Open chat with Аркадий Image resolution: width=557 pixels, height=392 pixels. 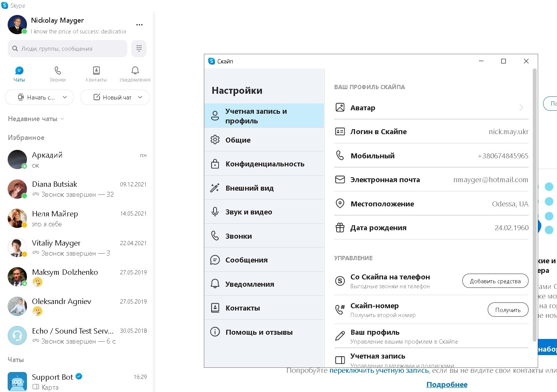[x=77, y=160]
